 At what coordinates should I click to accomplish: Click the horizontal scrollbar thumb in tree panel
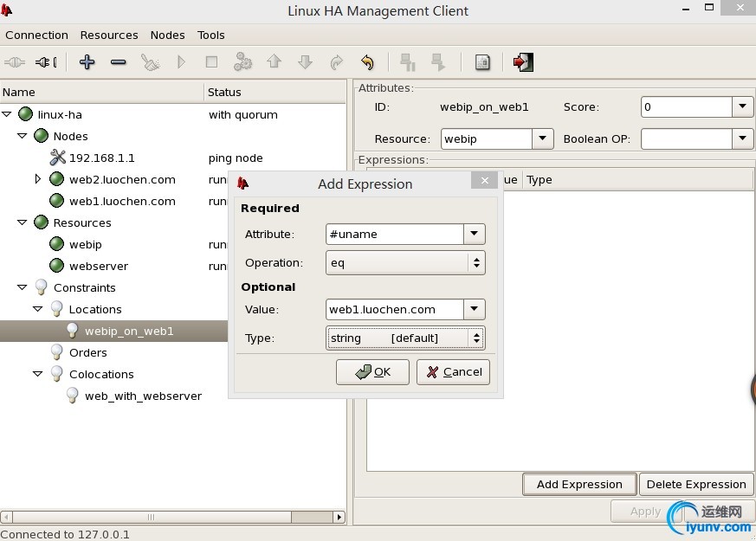[x=152, y=518]
